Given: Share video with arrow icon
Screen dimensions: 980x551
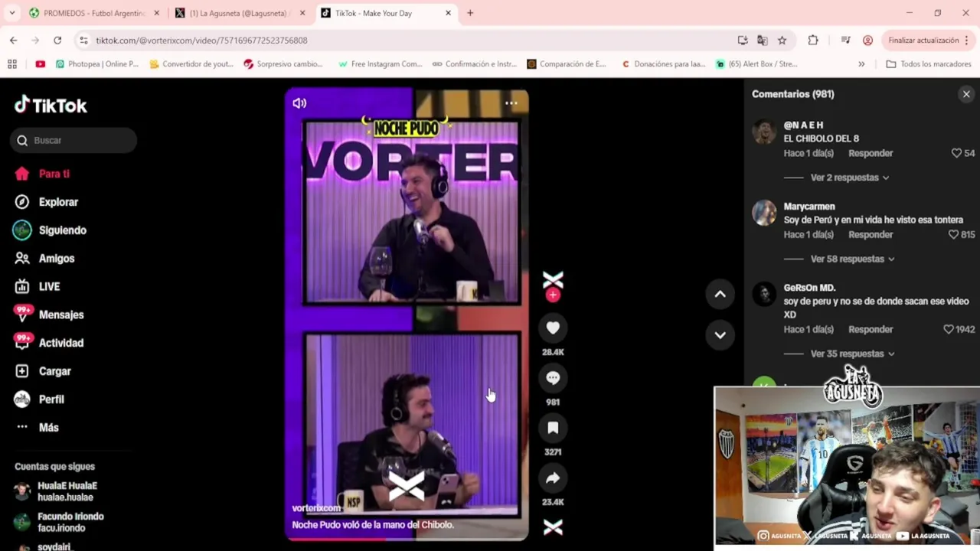Looking at the screenshot, I should coord(553,478).
